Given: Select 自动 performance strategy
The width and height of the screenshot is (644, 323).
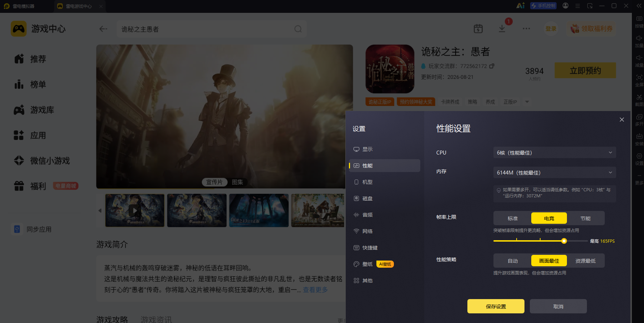Looking at the screenshot, I should click(513, 261).
